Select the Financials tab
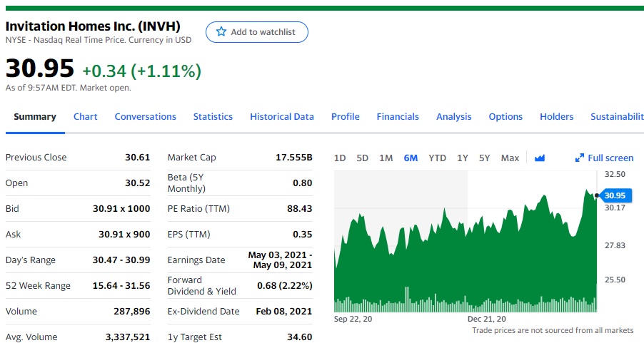This screenshot has height=353, width=644. (398, 116)
